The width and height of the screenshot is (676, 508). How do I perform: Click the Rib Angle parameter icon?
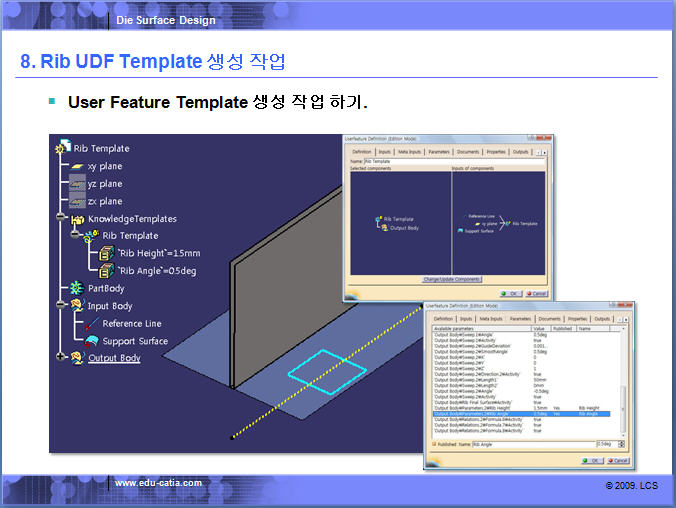point(107,270)
